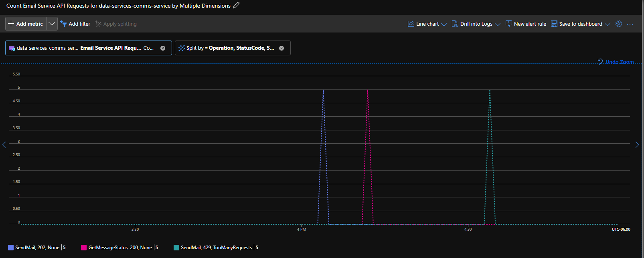Click the chart title text

[118, 6]
